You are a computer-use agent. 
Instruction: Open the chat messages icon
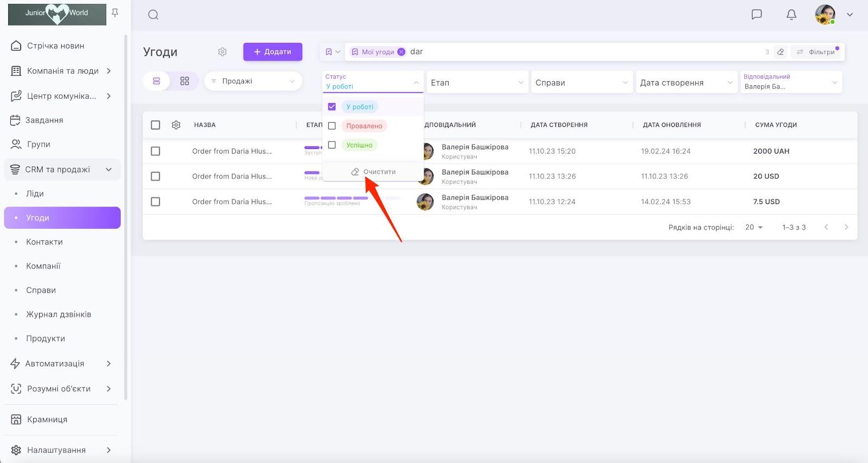click(756, 15)
